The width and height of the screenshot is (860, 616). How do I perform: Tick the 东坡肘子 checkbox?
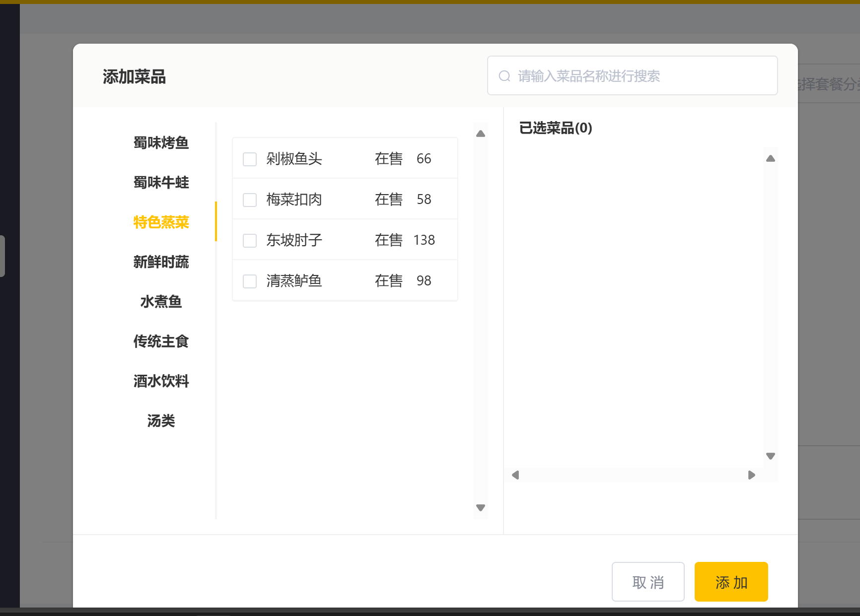pyautogui.click(x=250, y=241)
